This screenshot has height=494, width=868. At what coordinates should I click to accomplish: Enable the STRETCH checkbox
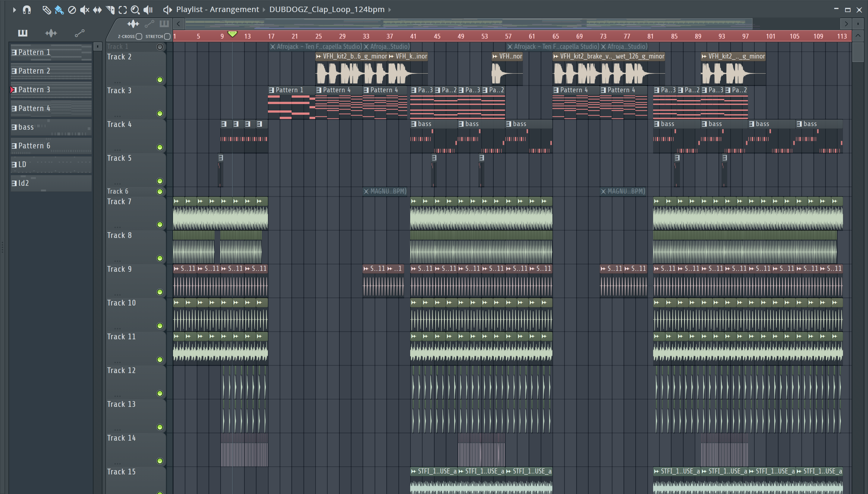(167, 36)
